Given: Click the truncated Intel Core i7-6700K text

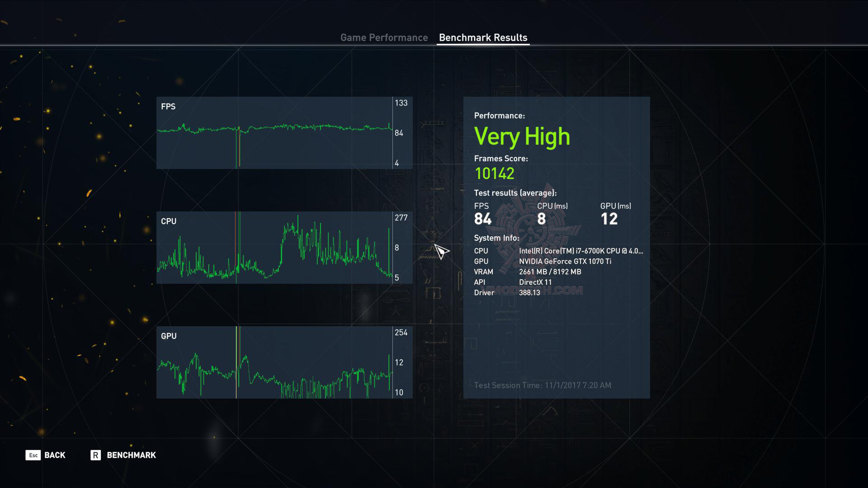Looking at the screenshot, I should coord(580,251).
